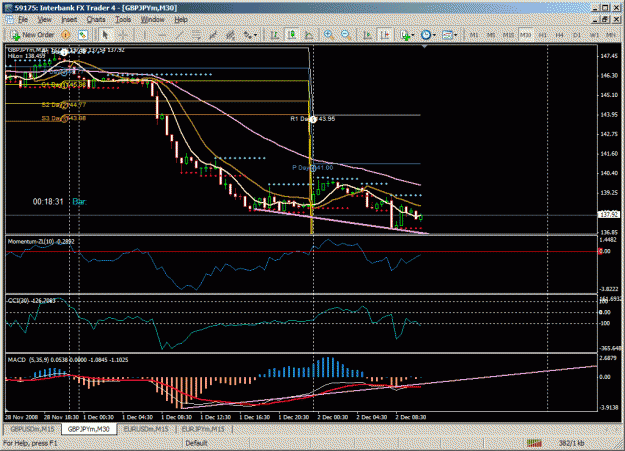The image size is (625, 451).
Task: Select the Andrews pitchfork tool
Action: point(213,35)
